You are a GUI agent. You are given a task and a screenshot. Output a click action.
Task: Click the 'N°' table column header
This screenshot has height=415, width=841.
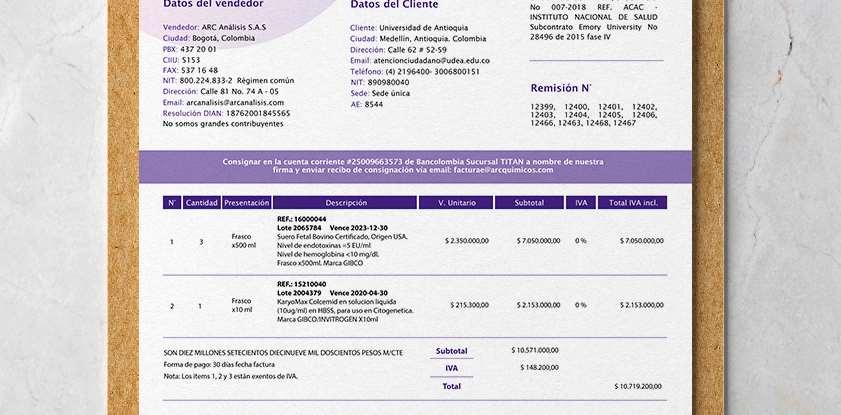pos(172,203)
